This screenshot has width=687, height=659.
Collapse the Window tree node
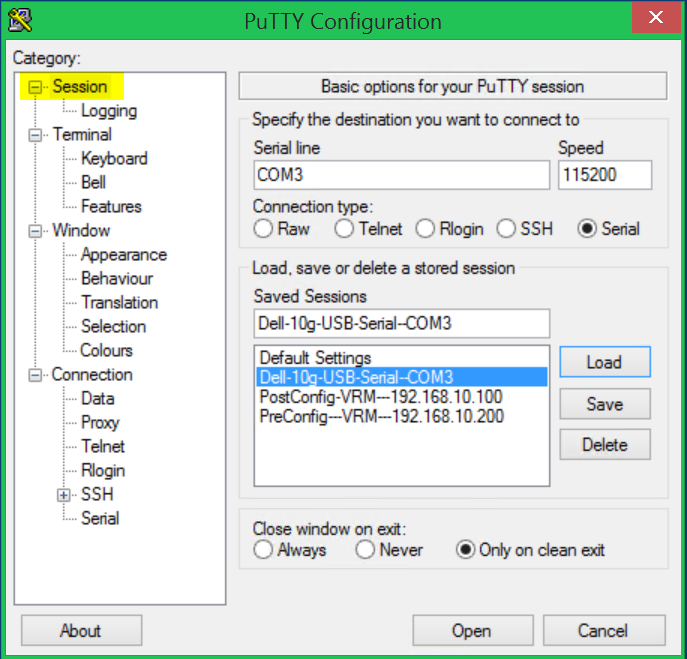pos(35,231)
